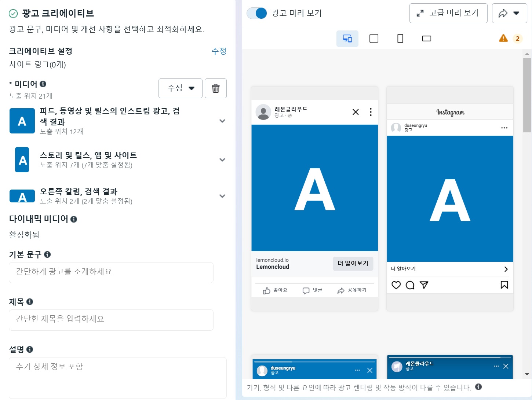Screen dimensions: 532x400
Task: Toggle the 광고 미리 보기 switch
Action: pos(257,13)
